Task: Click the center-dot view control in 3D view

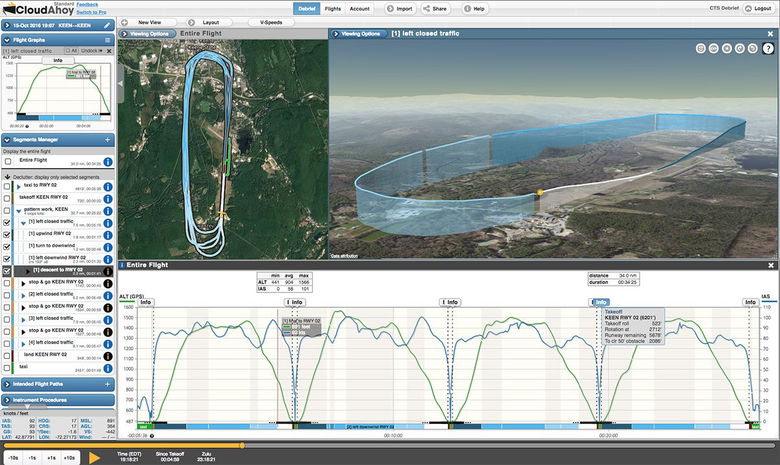Action: (727, 48)
